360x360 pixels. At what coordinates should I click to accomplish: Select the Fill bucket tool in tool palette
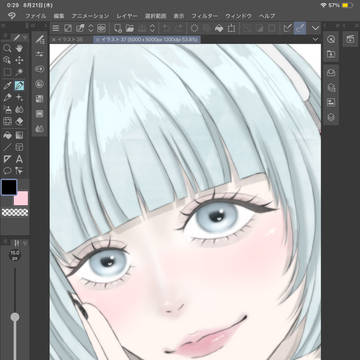[7, 136]
